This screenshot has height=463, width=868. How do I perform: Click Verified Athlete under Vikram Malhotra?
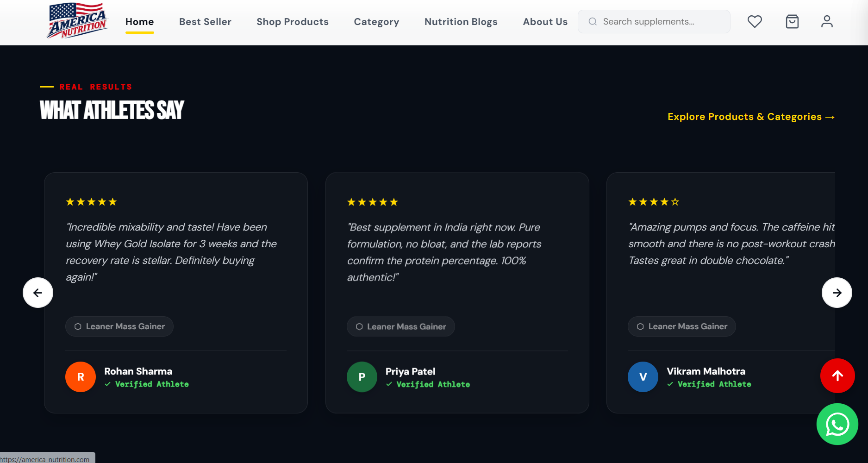tap(709, 384)
